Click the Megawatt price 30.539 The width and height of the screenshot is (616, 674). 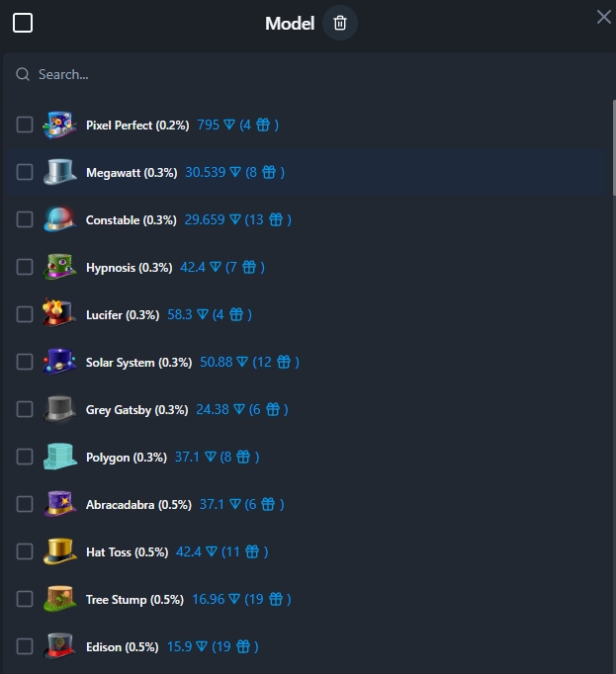click(x=206, y=172)
